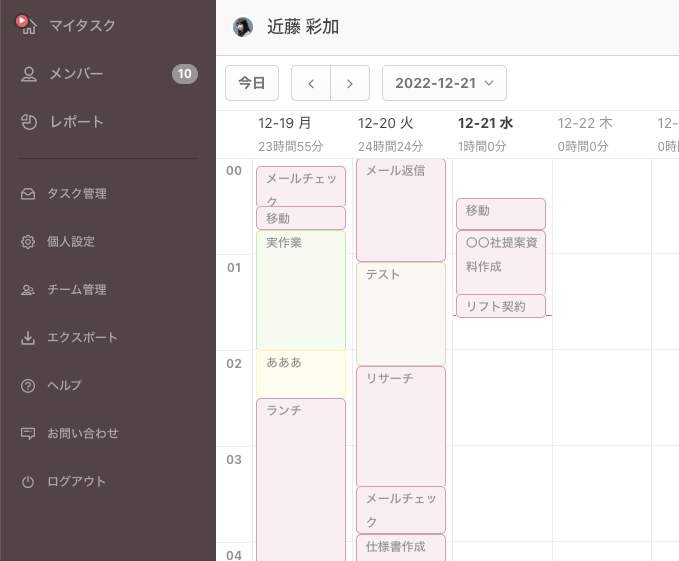The width and height of the screenshot is (679, 561).
Task: Open 〇〇社提案資料作成 event
Action: point(501,262)
